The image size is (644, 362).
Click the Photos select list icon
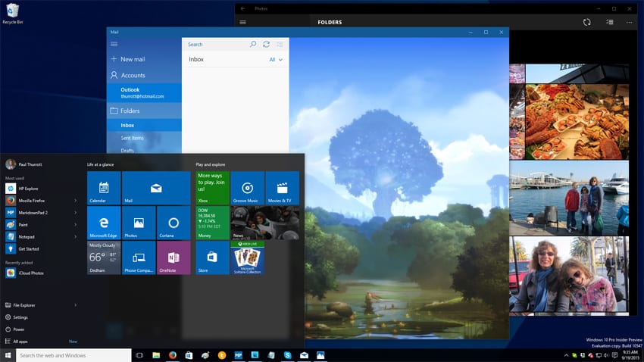click(610, 22)
